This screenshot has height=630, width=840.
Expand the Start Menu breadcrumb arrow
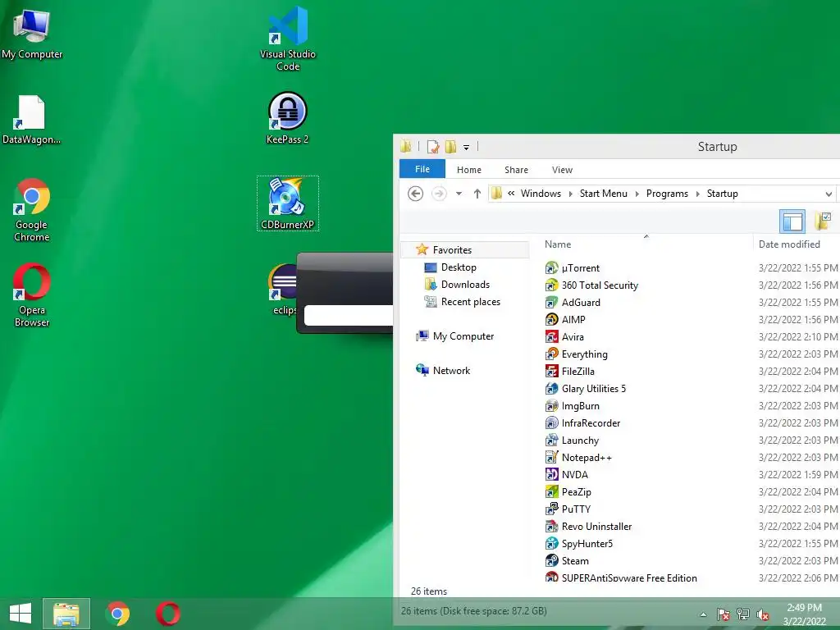click(637, 194)
